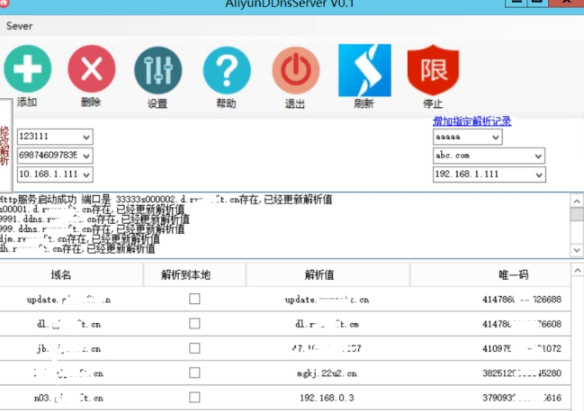
Task: Select the dl domain cell in 域名 column
Action: (72, 324)
